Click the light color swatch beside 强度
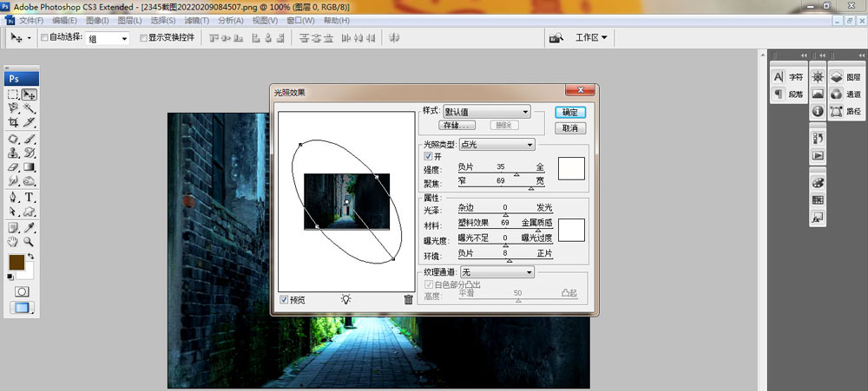This screenshot has width=868, height=391. coord(571,169)
